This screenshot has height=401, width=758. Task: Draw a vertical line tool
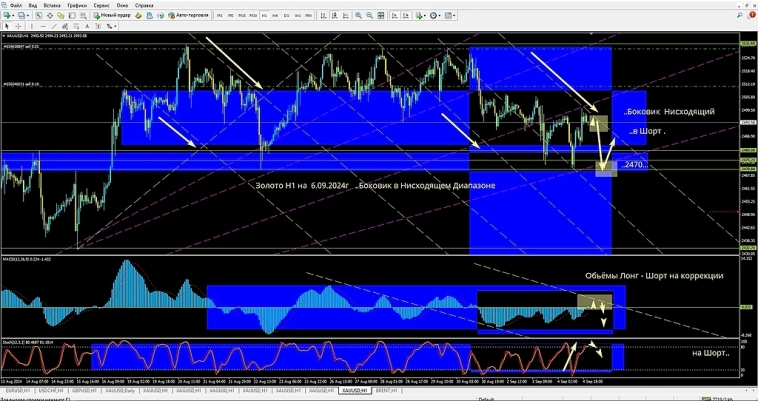click(x=32, y=26)
